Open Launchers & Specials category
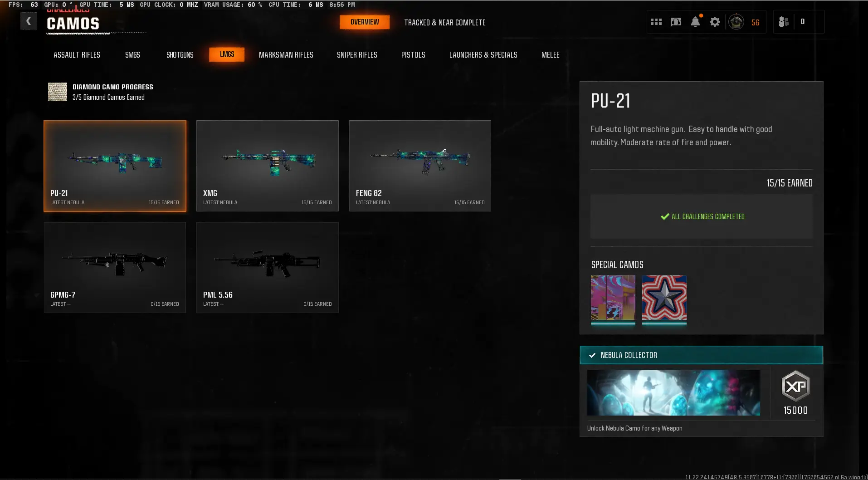This screenshot has width=868, height=480. [483, 54]
